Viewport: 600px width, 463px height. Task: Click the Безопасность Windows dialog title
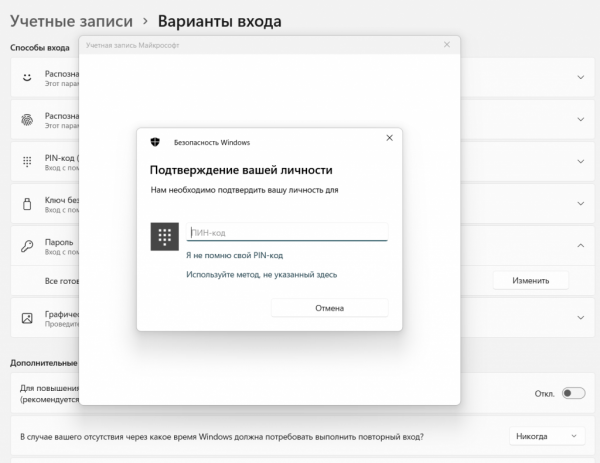[x=212, y=142]
